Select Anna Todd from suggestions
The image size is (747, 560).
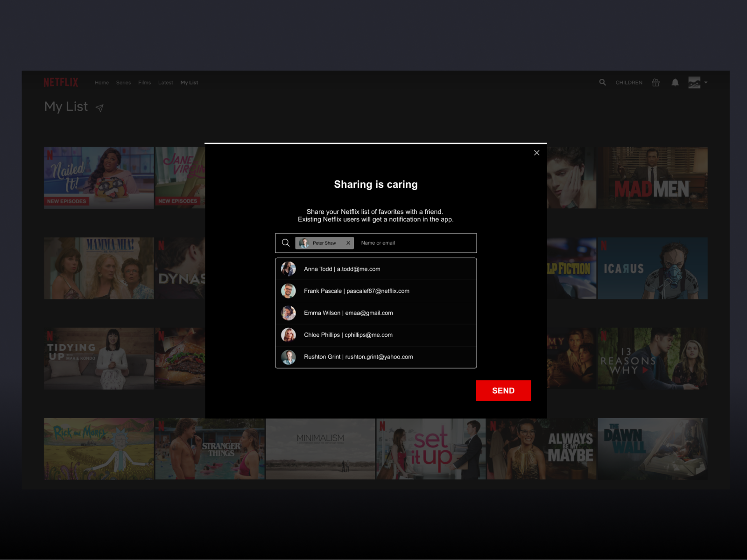[376, 269]
